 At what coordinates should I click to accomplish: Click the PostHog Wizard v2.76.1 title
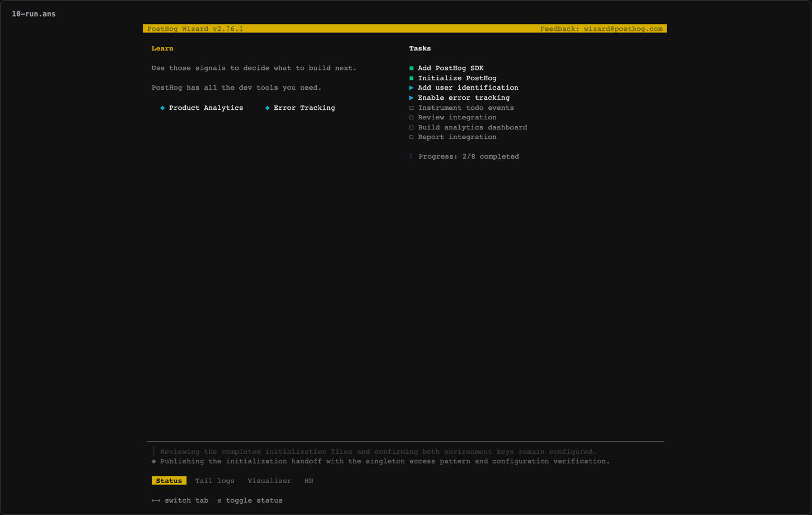tap(195, 29)
